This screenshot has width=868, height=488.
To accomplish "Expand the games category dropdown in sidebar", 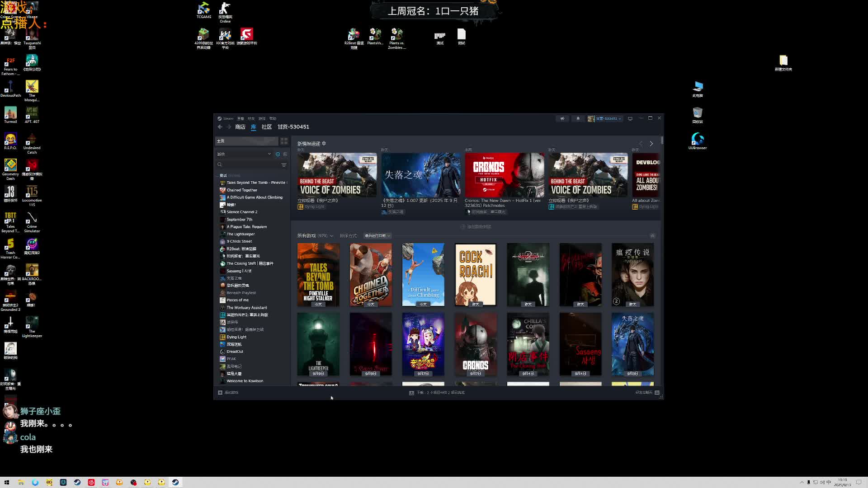I will [x=244, y=154].
